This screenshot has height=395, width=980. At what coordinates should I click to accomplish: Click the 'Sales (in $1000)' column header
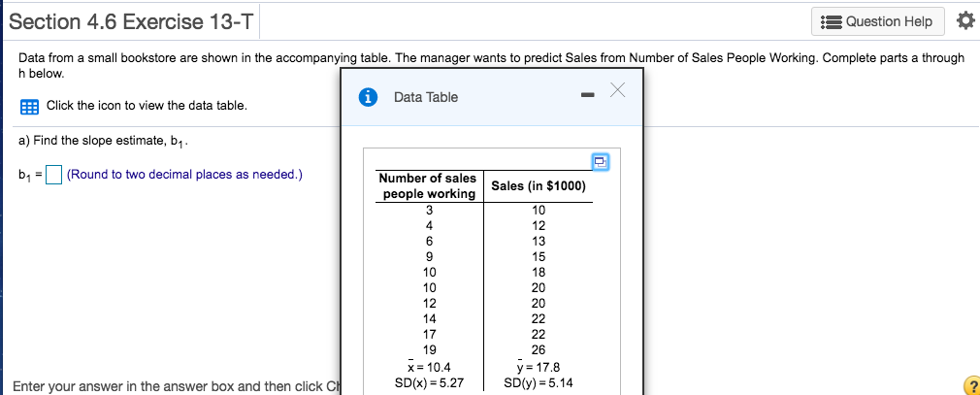539,185
